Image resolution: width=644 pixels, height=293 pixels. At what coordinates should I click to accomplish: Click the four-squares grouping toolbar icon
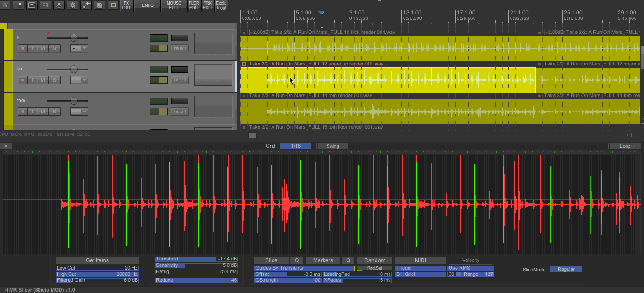tap(45, 5)
